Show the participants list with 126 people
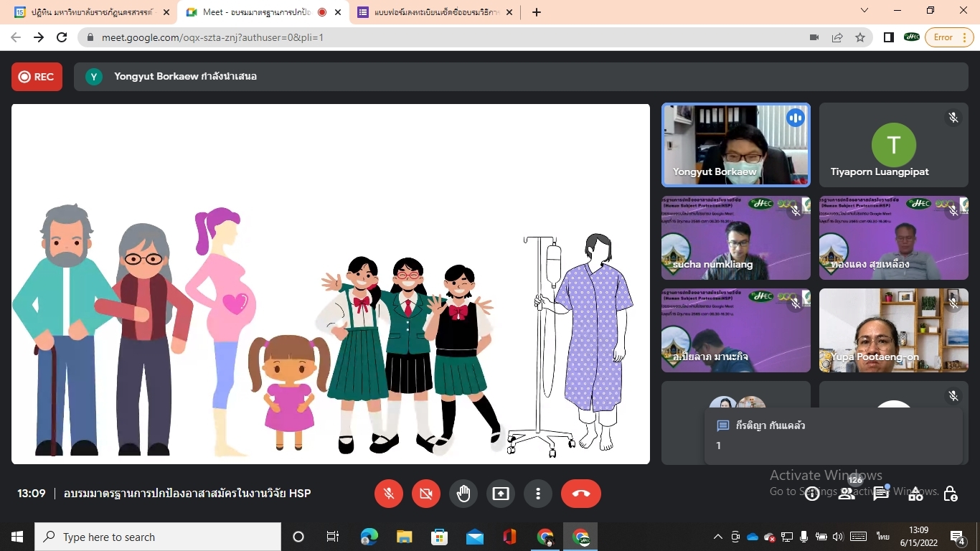Image resolution: width=980 pixels, height=551 pixels. [847, 494]
